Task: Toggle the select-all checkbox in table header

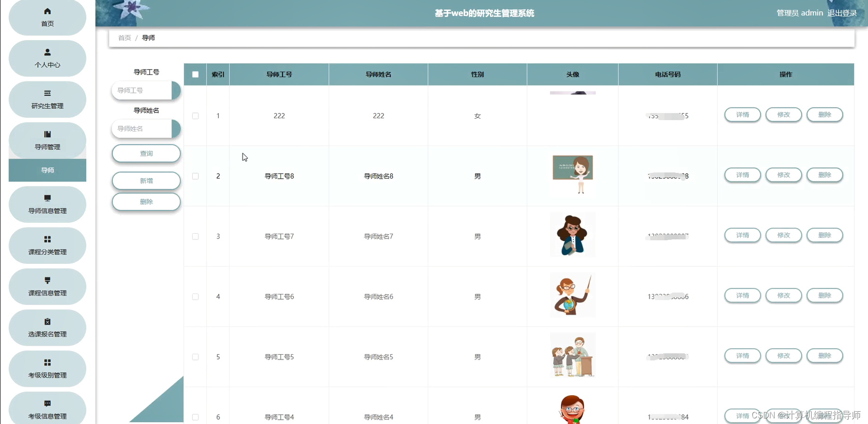Action: tap(196, 74)
